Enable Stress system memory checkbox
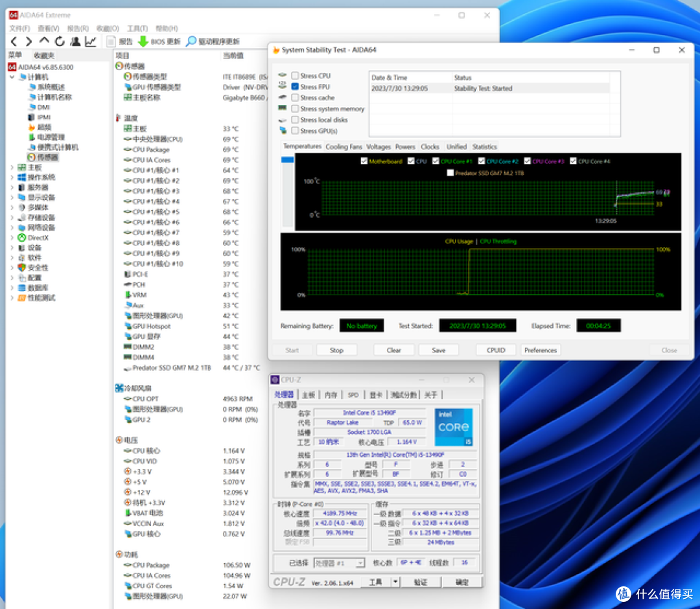The image size is (700, 609). 295,109
